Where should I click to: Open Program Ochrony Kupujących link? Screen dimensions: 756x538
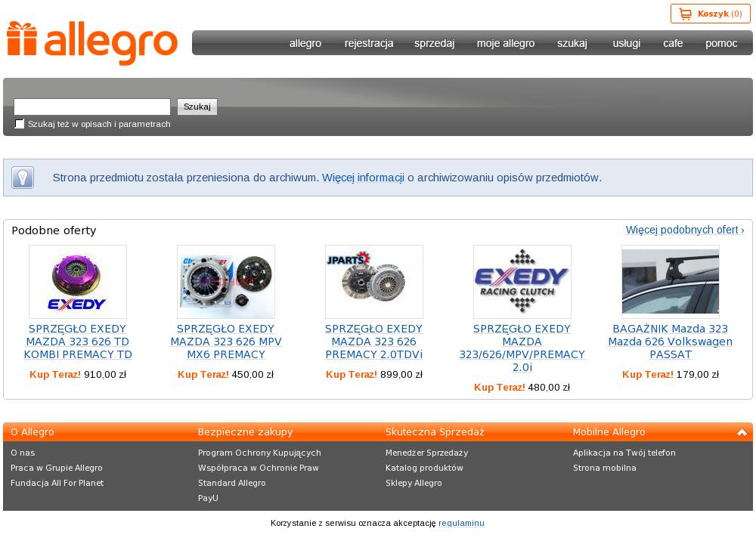pos(259,453)
